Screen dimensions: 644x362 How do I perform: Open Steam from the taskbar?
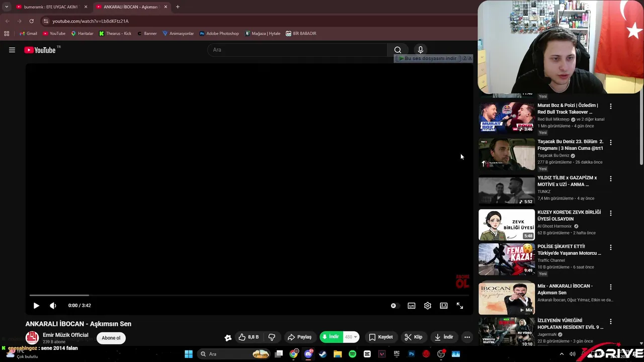click(323, 354)
